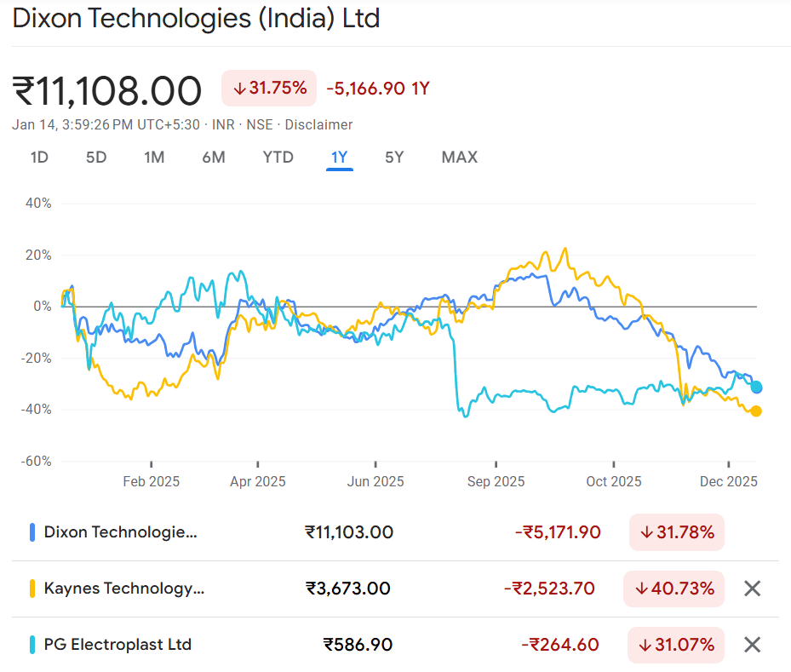Open the PG Electroplast Ltd row
Image resolution: width=791 pixels, height=672 pixels.
pyautogui.click(x=118, y=645)
